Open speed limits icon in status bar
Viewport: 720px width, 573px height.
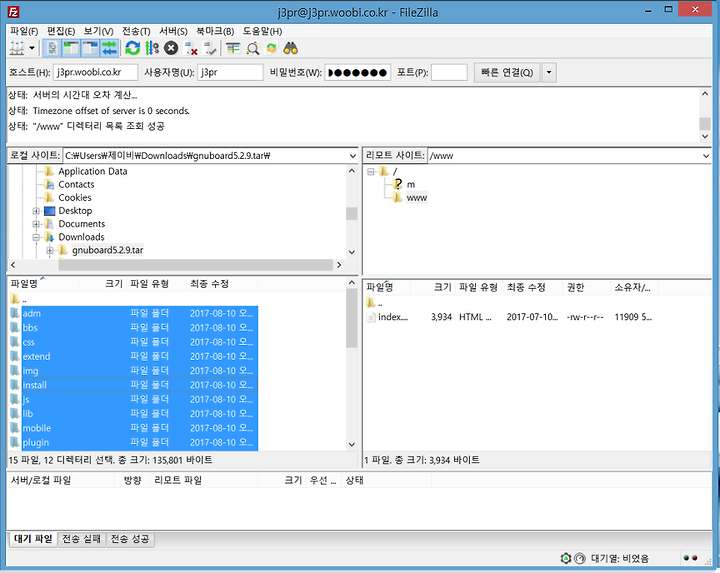[580, 559]
